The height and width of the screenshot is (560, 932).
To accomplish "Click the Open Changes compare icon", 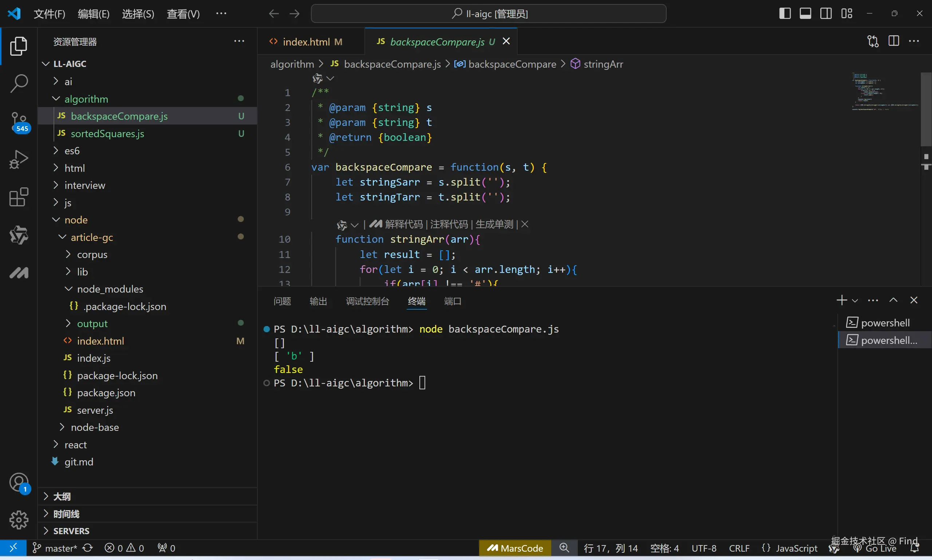I will 873,41.
